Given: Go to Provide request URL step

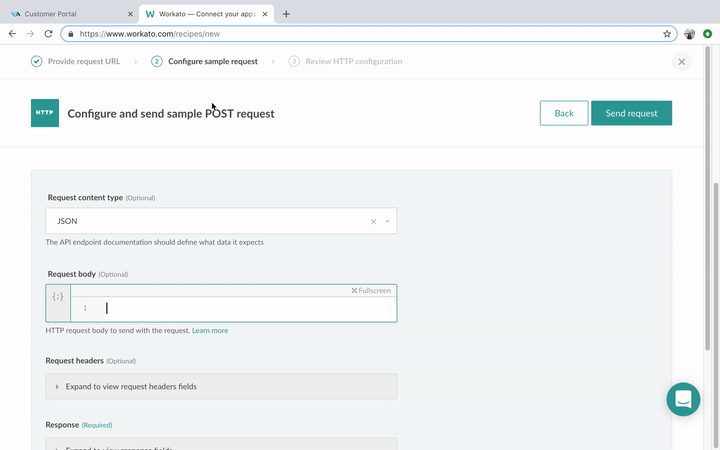Looking at the screenshot, I should point(84,61).
